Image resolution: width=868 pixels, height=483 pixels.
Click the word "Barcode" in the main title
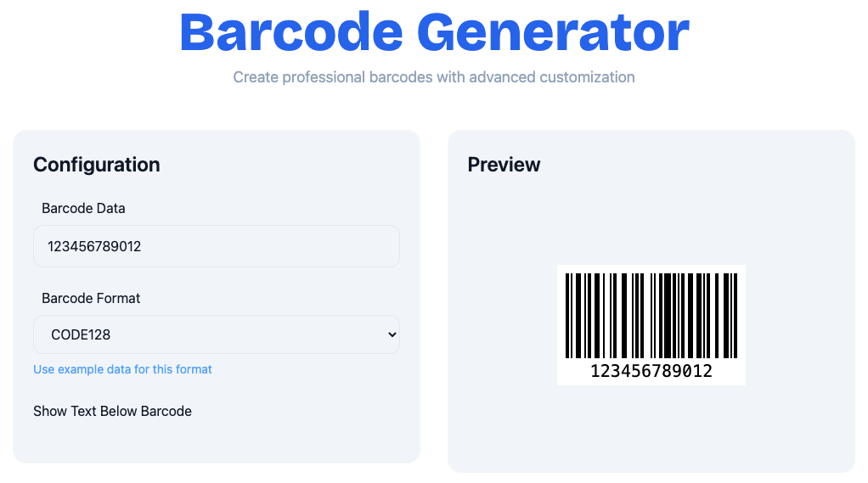(x=291, y=32)
